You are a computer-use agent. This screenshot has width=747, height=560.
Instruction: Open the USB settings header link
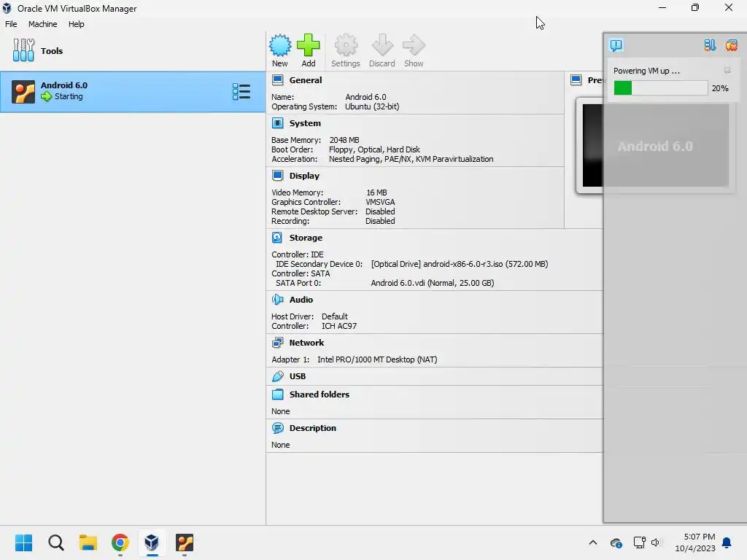(x=298, y=376)
